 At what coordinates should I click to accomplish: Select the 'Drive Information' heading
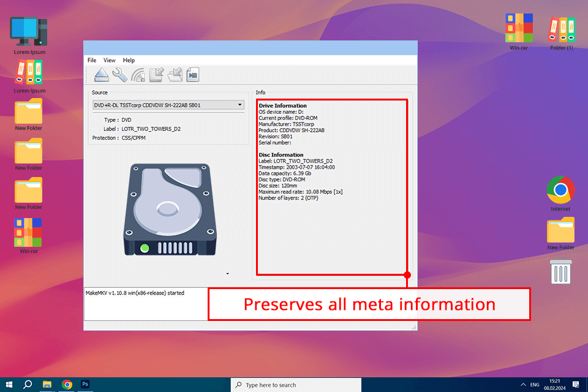282,106
